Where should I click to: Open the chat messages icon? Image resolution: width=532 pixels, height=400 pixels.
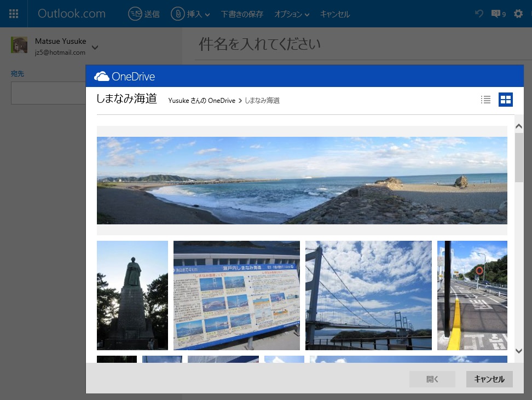498,14
